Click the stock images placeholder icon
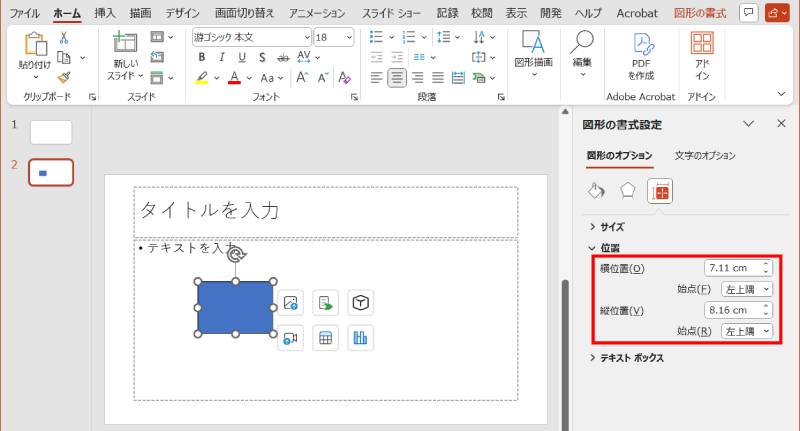 290,303
